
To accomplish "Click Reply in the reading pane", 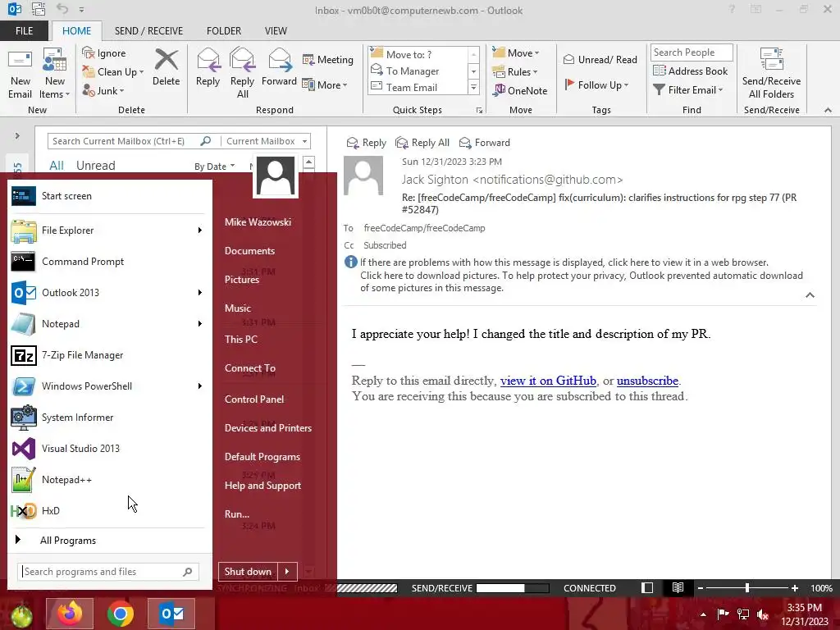I will 367,143.
